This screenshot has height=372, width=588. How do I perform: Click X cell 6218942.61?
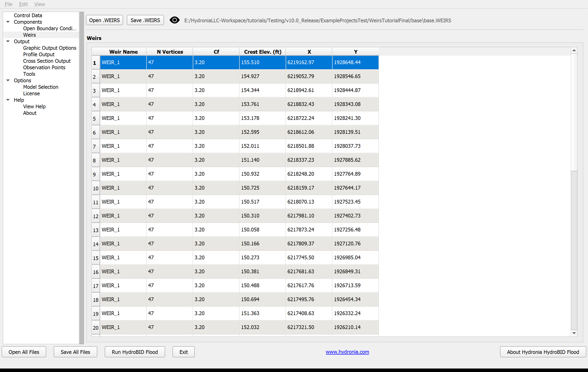[309, 90]
